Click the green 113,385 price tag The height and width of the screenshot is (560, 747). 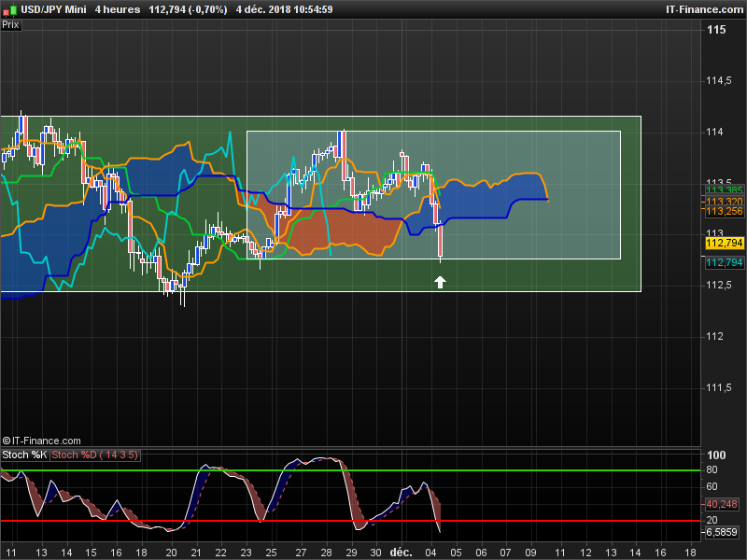click(725, 190)
